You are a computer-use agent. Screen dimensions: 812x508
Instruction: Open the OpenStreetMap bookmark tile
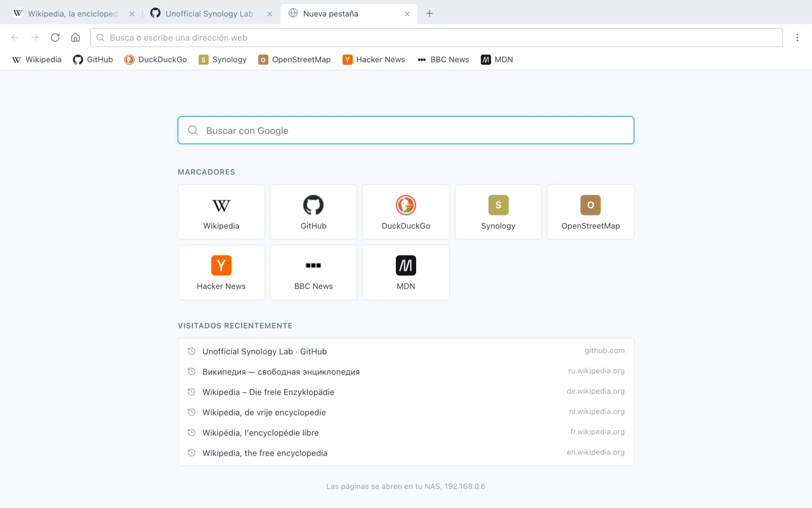tap(591, 212)
